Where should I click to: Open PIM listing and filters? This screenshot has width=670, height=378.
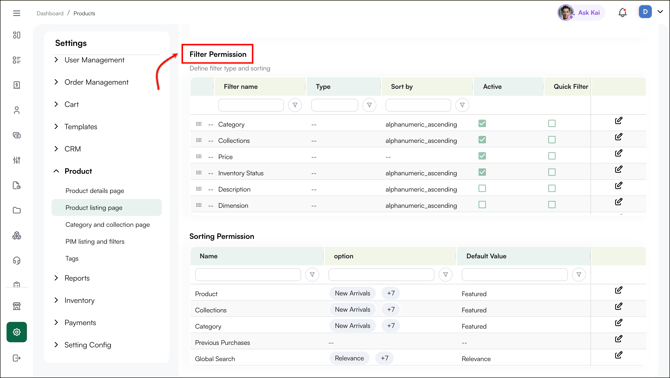(94, 242)
